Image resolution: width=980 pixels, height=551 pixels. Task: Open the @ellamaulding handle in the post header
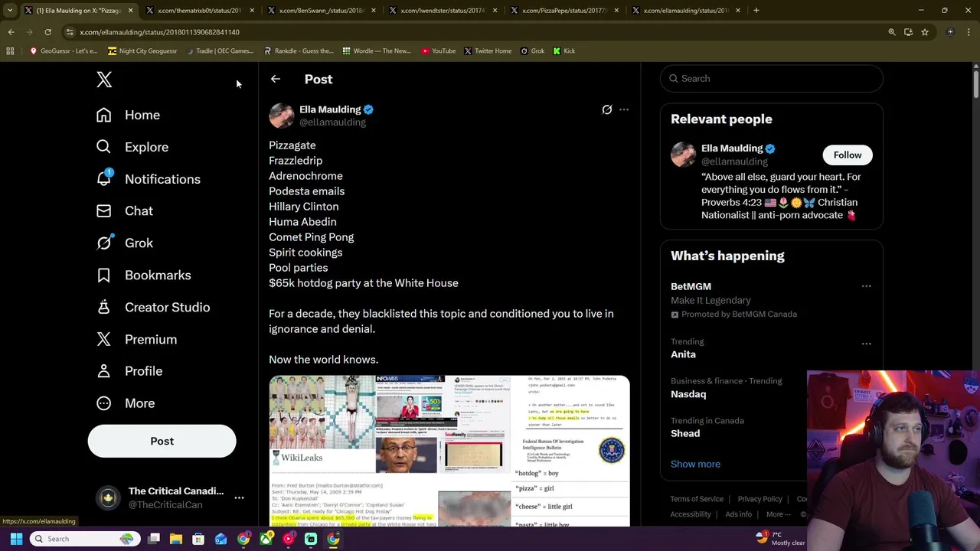tap(332, 122)
